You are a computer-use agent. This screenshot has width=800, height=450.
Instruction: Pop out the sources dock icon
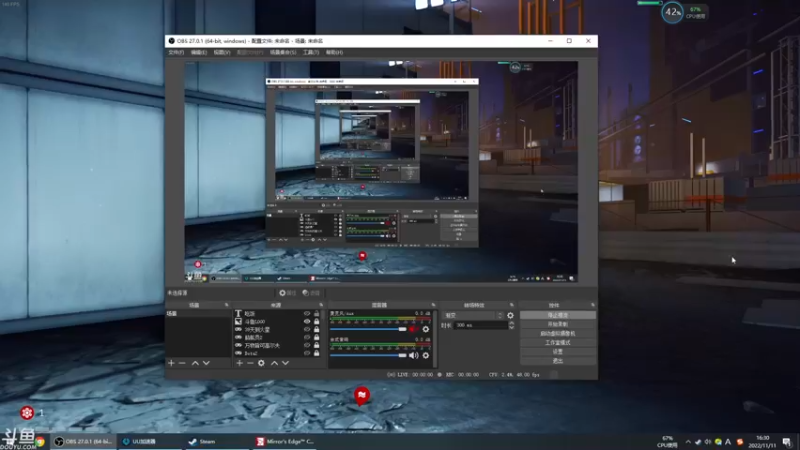(x=321, y=305)
